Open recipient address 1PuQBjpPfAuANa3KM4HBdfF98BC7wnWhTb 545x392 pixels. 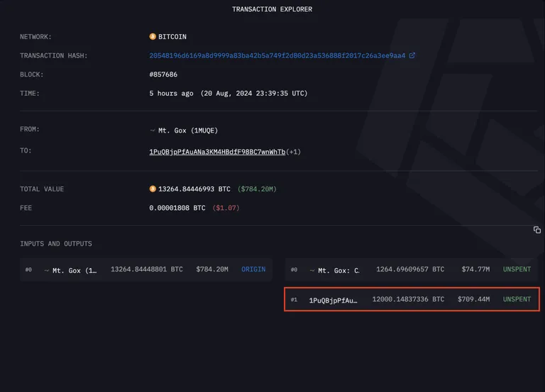(217, 152)
